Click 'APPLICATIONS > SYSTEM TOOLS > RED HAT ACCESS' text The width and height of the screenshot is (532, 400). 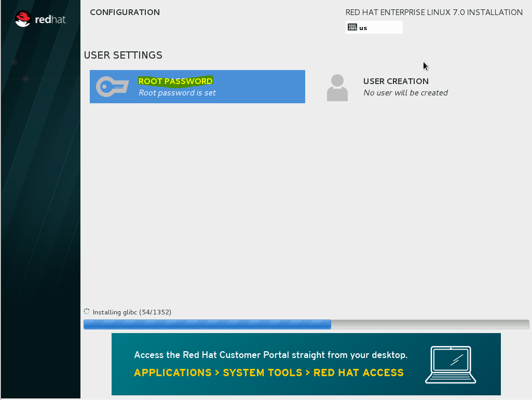pos(269,373)
